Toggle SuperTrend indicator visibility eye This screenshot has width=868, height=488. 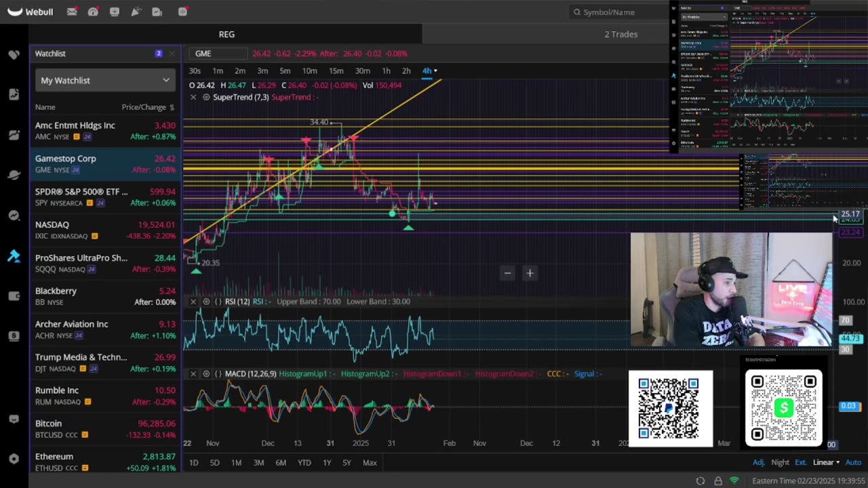pyautogui.click(x=206, y=97)
